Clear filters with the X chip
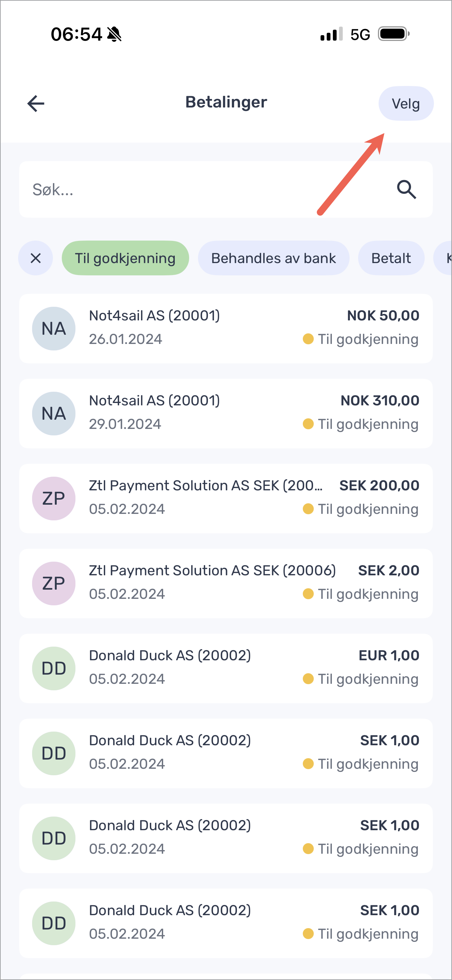The height and width of the screenshot is (980, 452). pyautogui.click(x=36, y=258)
